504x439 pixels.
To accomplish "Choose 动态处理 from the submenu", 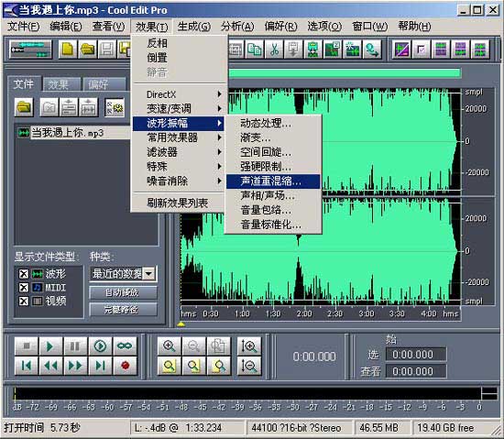I will coord(273,123).
